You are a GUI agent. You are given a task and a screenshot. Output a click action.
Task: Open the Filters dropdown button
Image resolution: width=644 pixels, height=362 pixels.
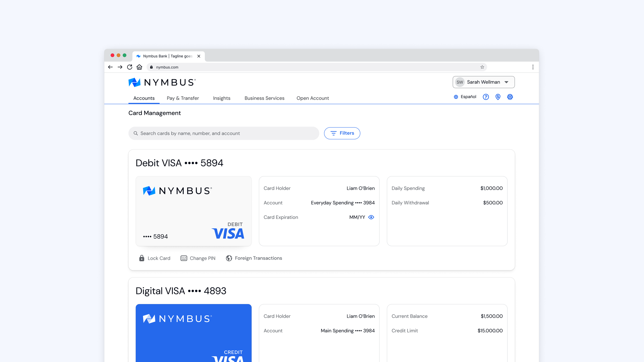(x=342, y=133)
